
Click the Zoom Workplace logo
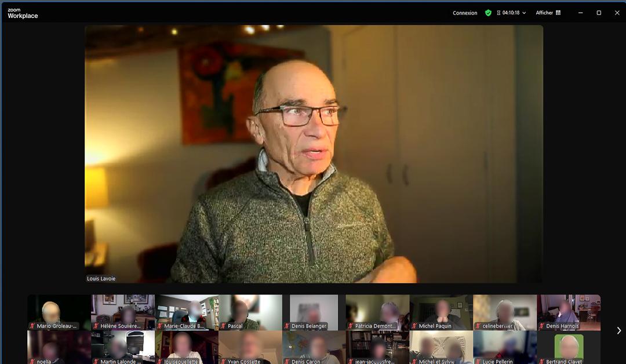[23, 13]
